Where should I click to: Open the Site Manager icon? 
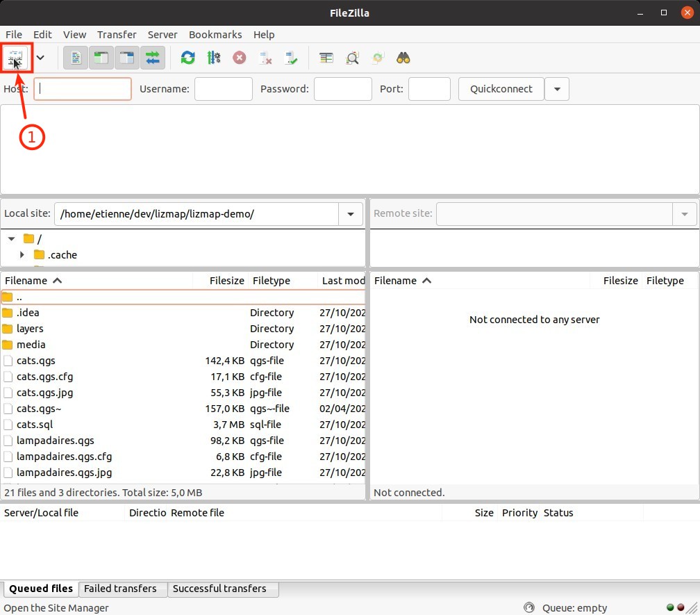click(16, 58)
